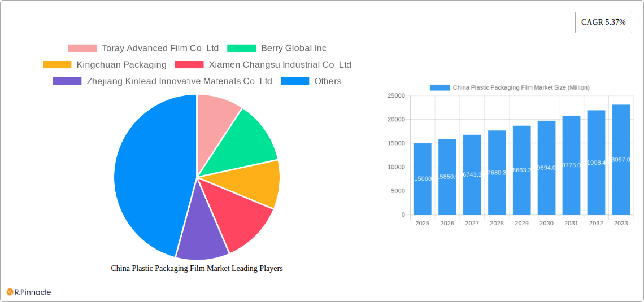644x302 pixels.
Task: Click the 2029 x-axis label
Action: (521, 223)
